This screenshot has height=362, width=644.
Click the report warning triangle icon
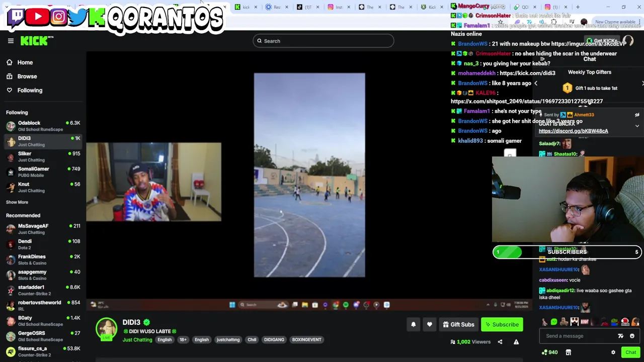pos(516,342)
